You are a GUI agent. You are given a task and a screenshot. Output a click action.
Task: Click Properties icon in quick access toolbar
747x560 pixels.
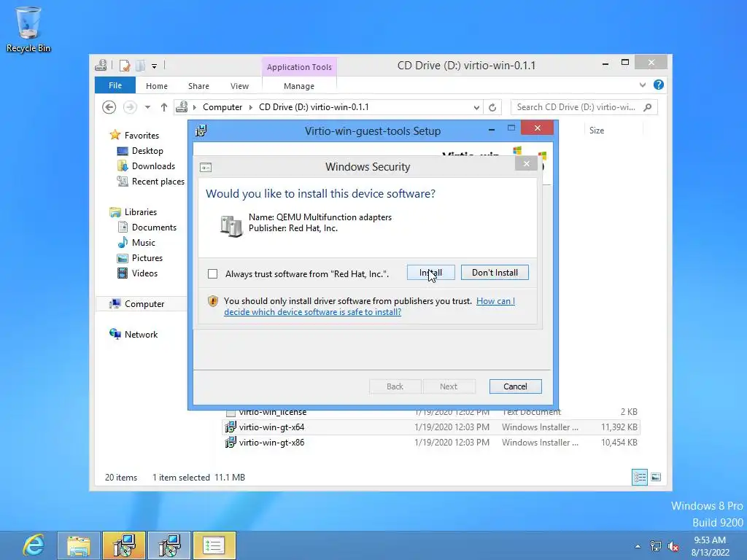[124, 66]
